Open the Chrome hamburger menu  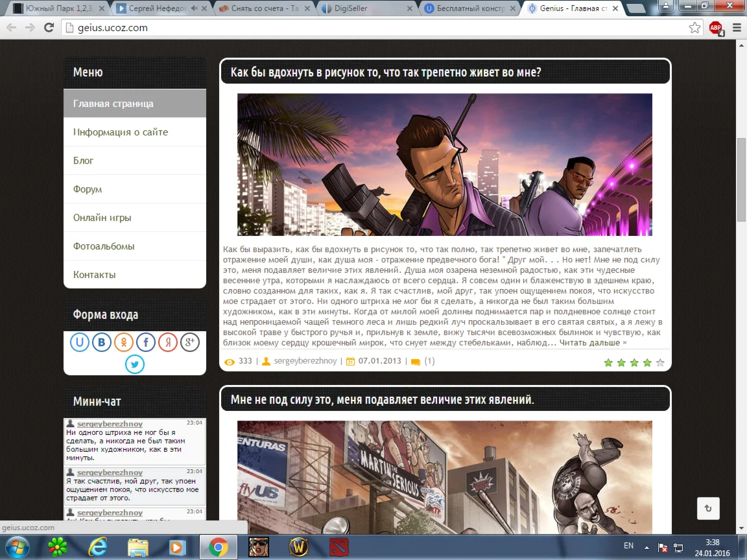737,28
